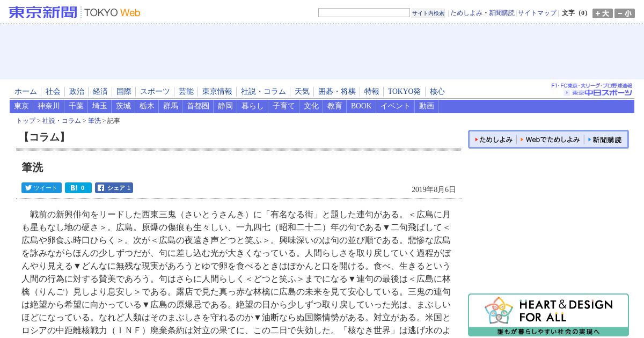Click the article date 2019年8月6日

click(x=434, y=189)
